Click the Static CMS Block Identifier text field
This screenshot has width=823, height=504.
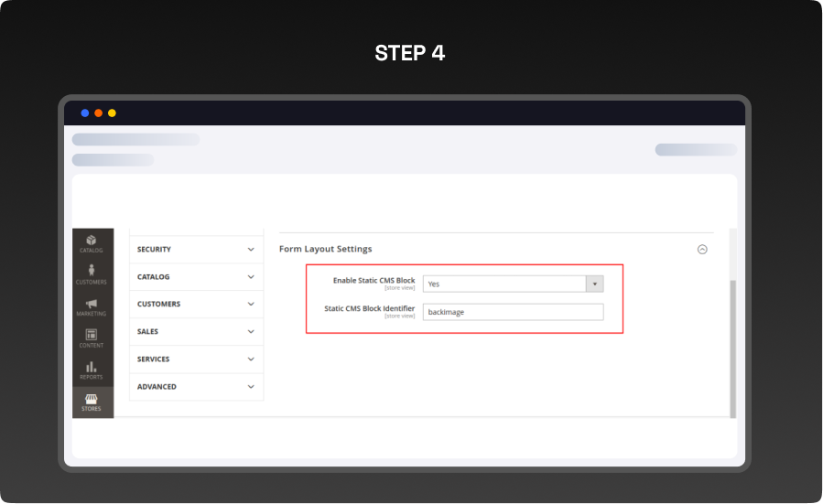click(x=513, y=312)
